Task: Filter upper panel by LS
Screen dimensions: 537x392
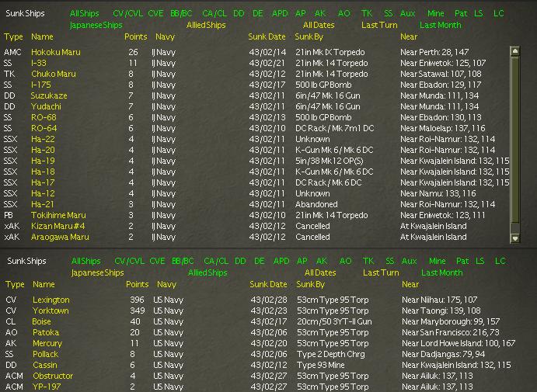Action: pyautogui.click(x=479, y=13)
